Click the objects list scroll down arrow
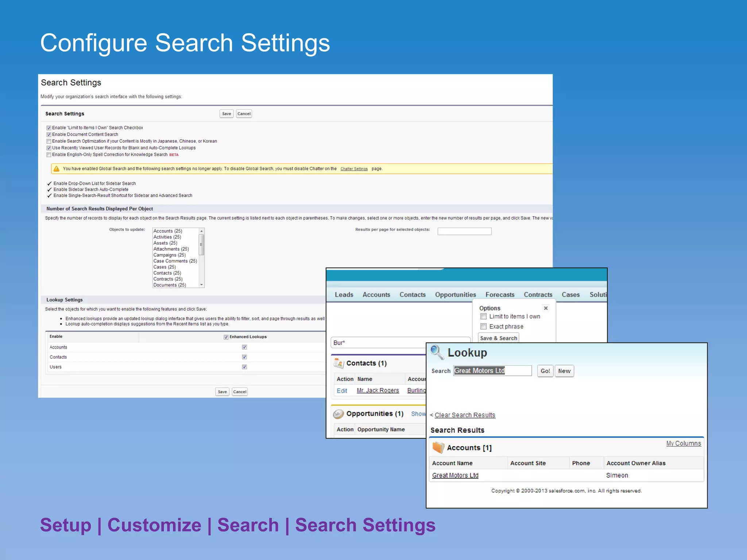The image size is (747, 560). [201, 285]
